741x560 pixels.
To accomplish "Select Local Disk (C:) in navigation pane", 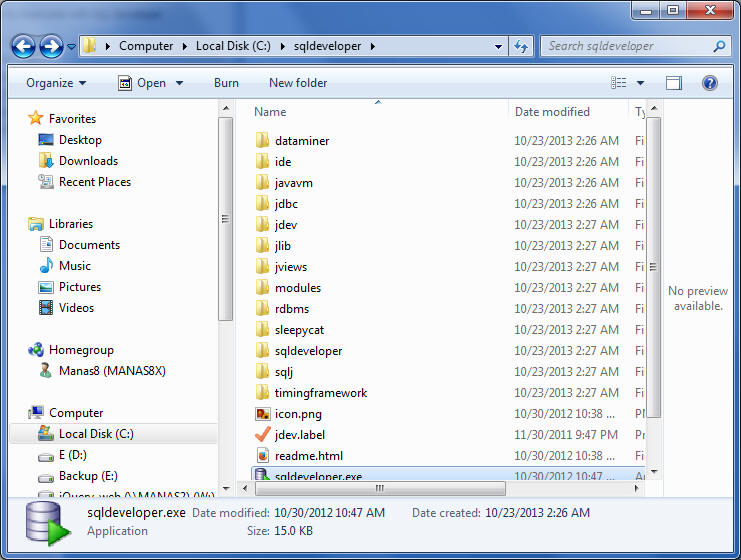I will (x=96, y=434).
